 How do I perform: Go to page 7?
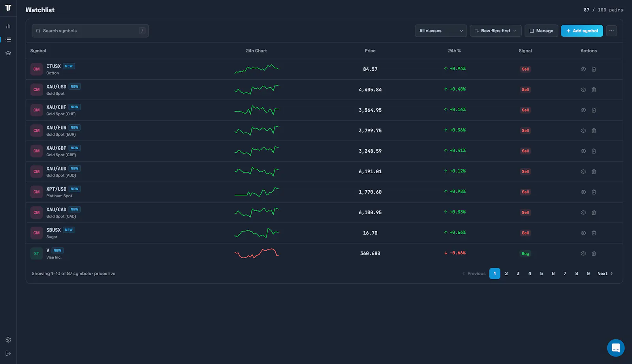coord(565,274)
